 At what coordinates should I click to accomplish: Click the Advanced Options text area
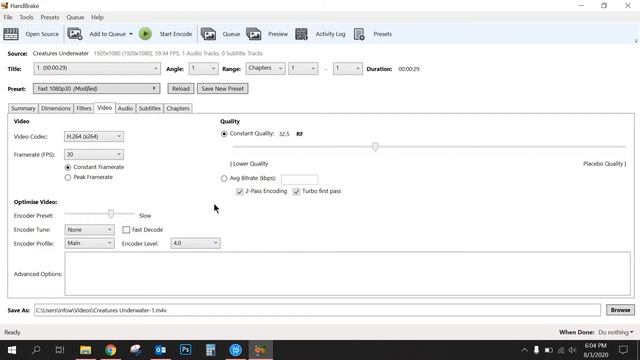pyautogui.click(x=347, y=273)
